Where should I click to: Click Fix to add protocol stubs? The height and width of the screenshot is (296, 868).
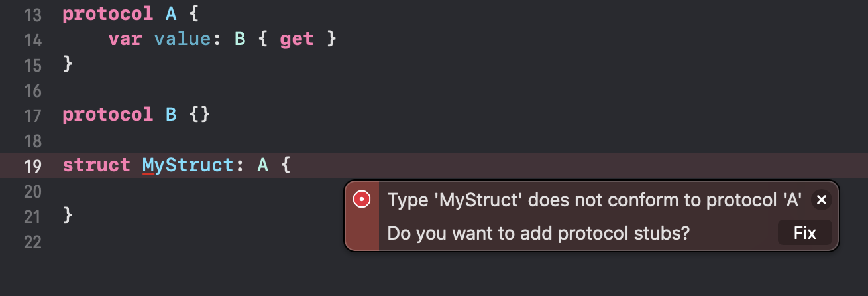click(x=805, y=233)
